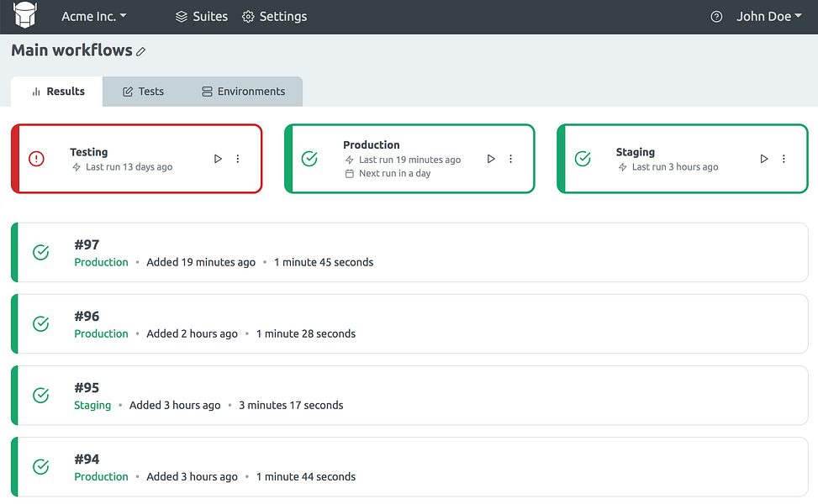Open result #96
Screen dimensions: 818x504
click(409, 323)
